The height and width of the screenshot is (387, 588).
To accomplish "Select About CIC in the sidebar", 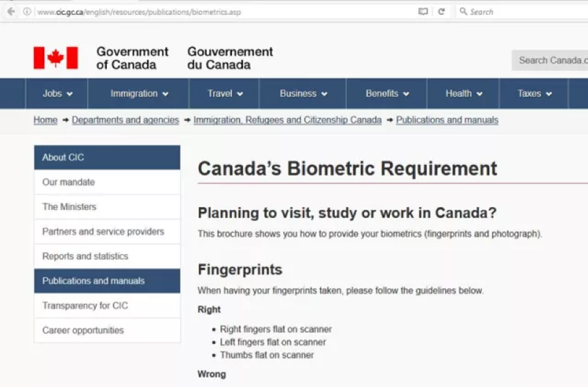I will (x=107, y=157).
